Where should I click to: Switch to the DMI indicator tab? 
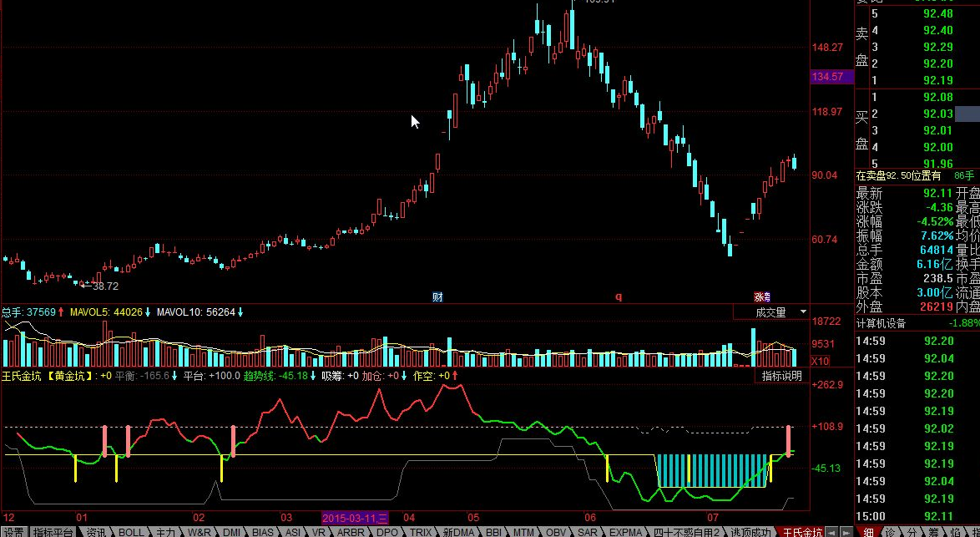point(231,532)
